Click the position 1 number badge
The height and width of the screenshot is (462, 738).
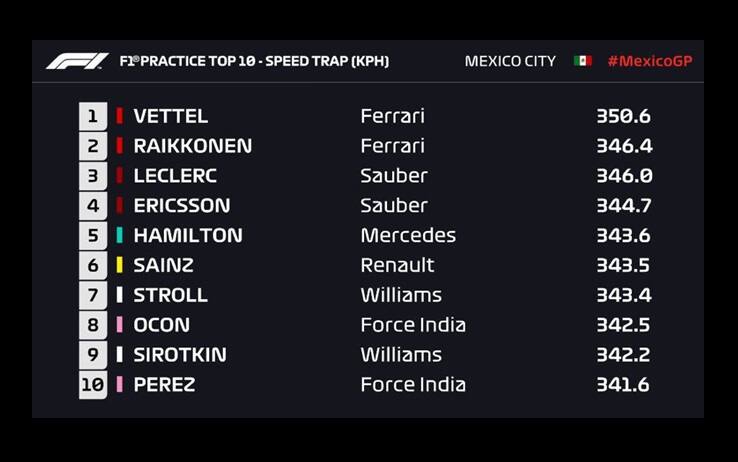point(93,116)
